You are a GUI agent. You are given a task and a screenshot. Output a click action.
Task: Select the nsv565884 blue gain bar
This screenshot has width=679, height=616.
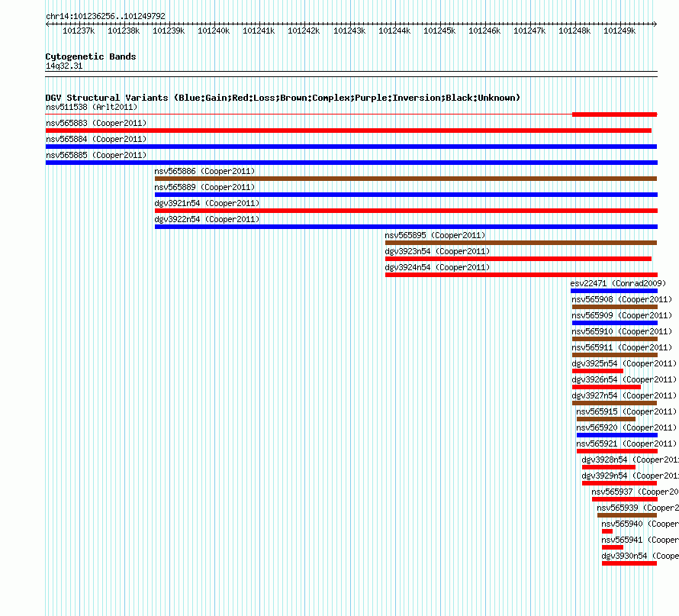coord(351,147)
